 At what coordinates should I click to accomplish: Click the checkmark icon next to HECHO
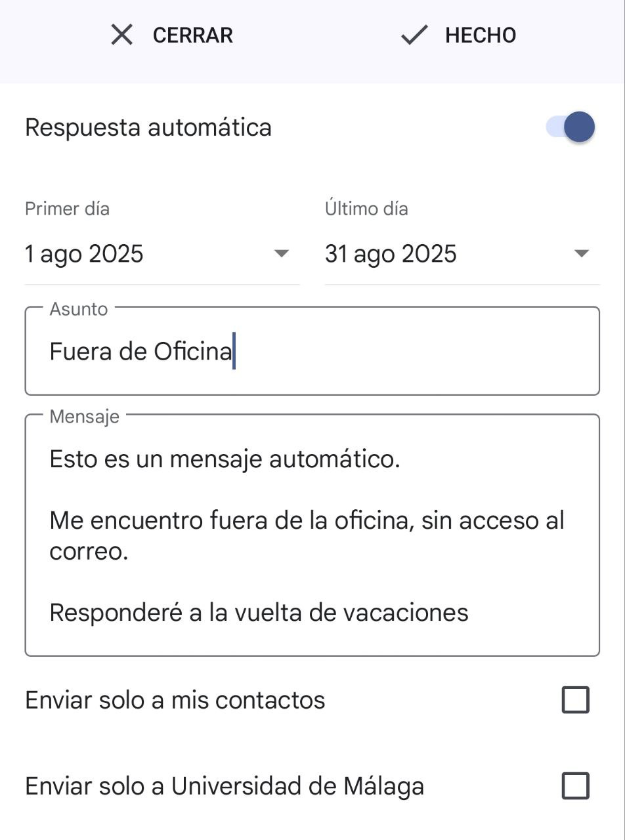point(414,35)
